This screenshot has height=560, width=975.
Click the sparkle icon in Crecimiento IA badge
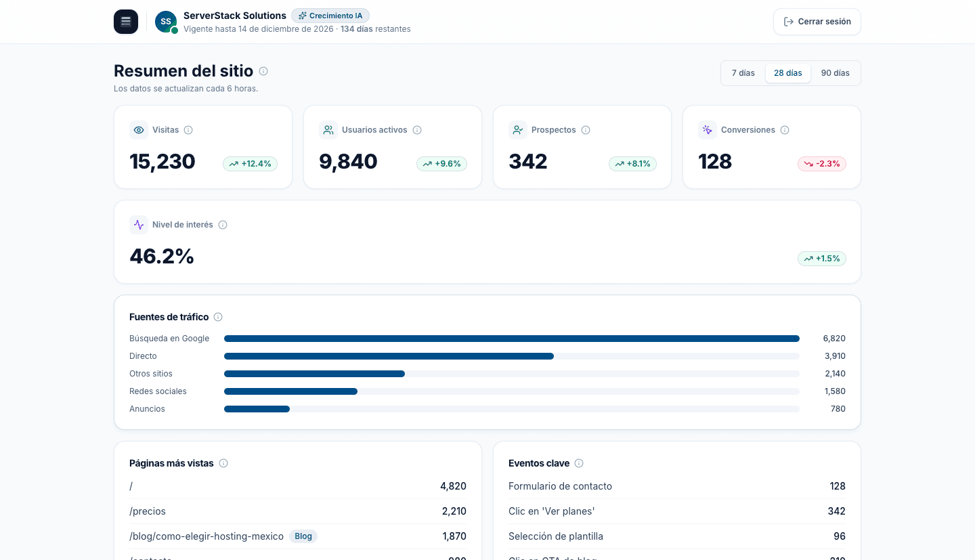pyautogui.click(x=302, y=16)
